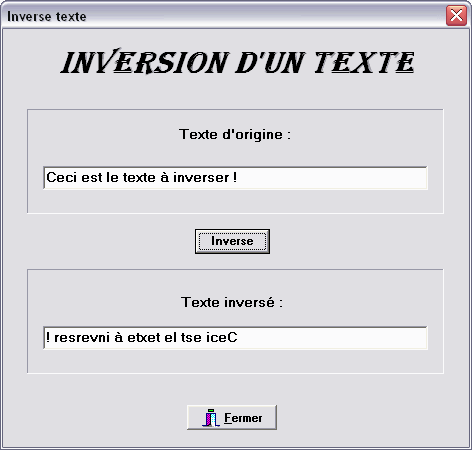The height and width of the screenshot is (450, 472).
Task: Place cursor on word texte in origin field
Action: [139, 177]
